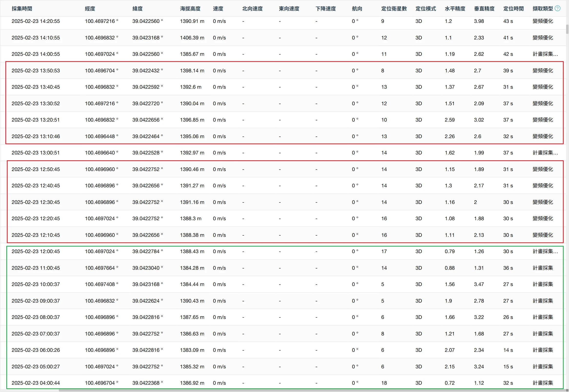Click altitude value 1406.39 m

click(x=192, y=38)
